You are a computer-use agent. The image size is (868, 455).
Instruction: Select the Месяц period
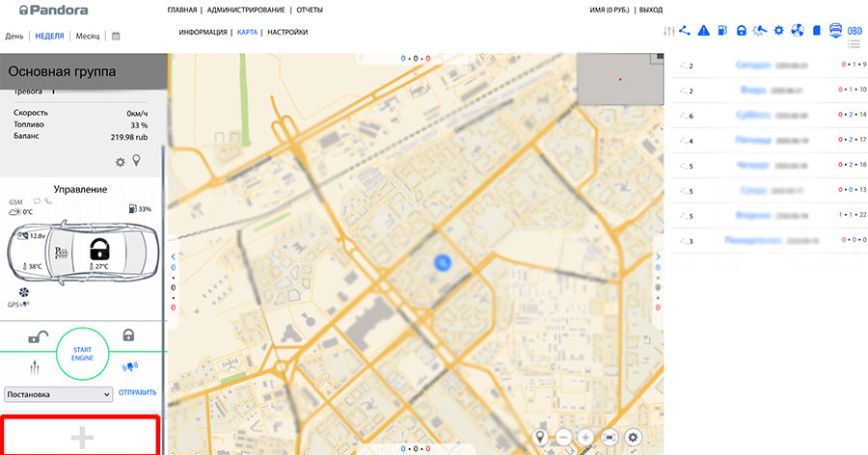(x=88, y=36)
